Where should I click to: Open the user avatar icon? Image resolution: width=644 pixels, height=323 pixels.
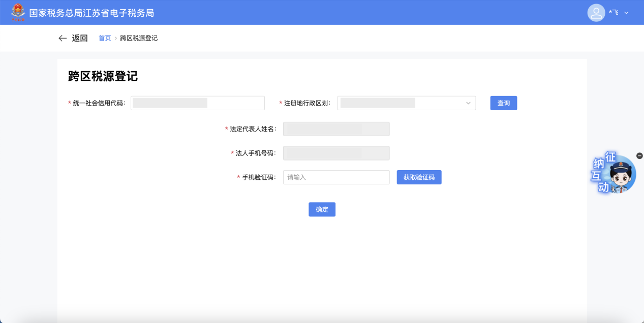596,13
